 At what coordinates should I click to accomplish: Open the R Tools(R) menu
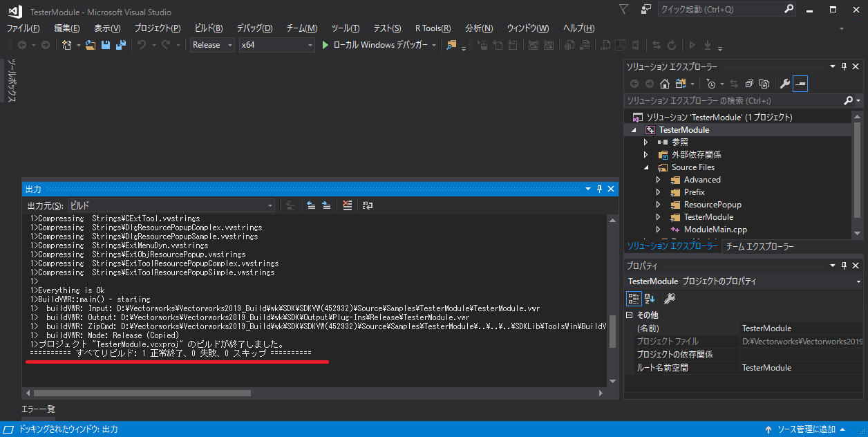pos(433,28)
